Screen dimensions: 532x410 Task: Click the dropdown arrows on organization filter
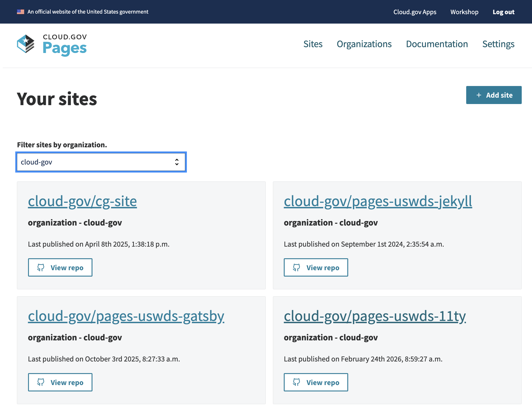pyautogui.click(x=177, y=162)
